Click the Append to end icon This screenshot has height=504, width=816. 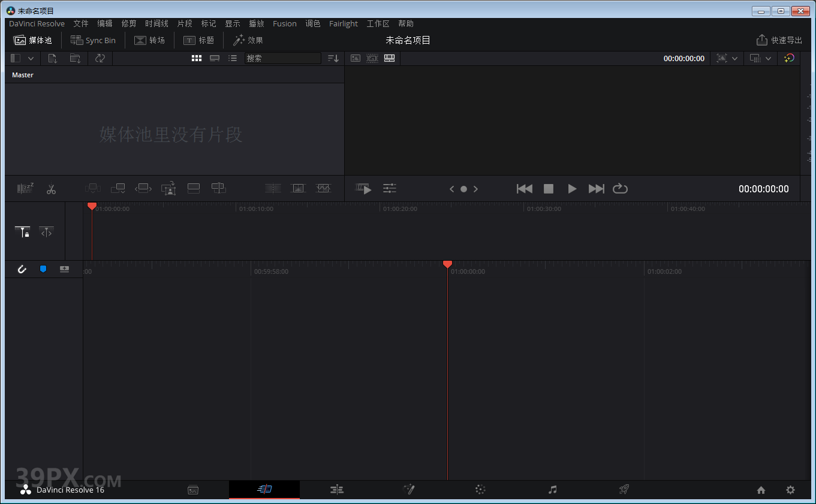[x=118, y=188]
